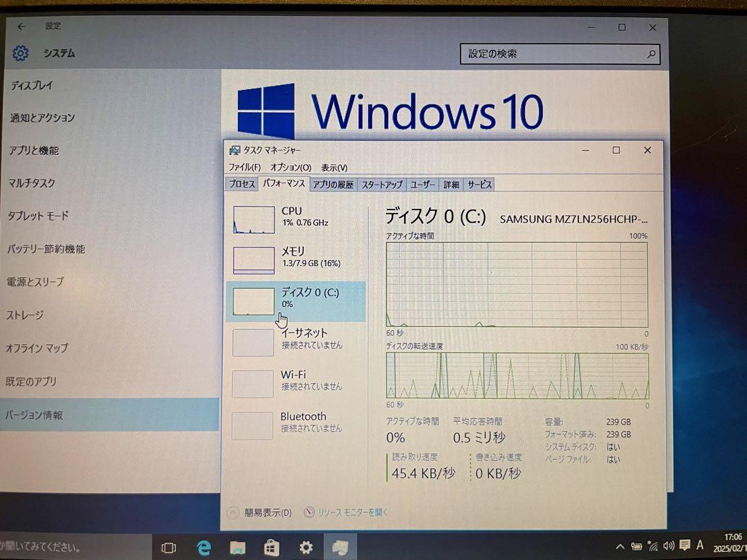
Task: Click the drive model text SAMSUNG MZ7LN256HCHP
Action: pos(573,220)
